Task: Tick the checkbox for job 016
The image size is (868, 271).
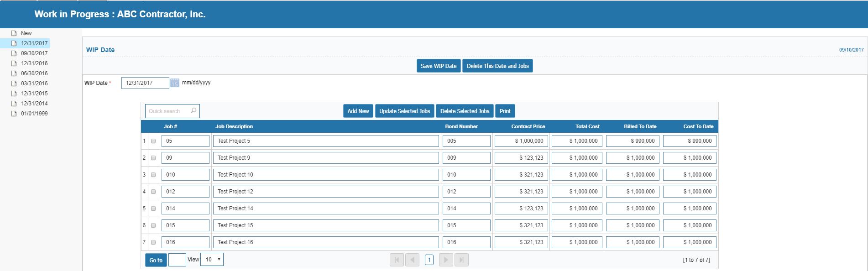Action: (x=153, y=242)
